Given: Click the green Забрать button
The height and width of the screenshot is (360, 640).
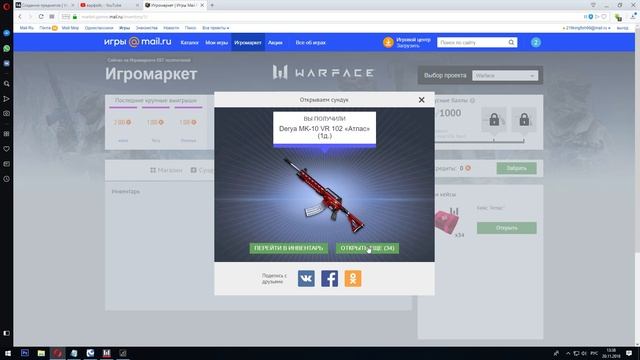Looking at the screenshot, I should 516,168.
